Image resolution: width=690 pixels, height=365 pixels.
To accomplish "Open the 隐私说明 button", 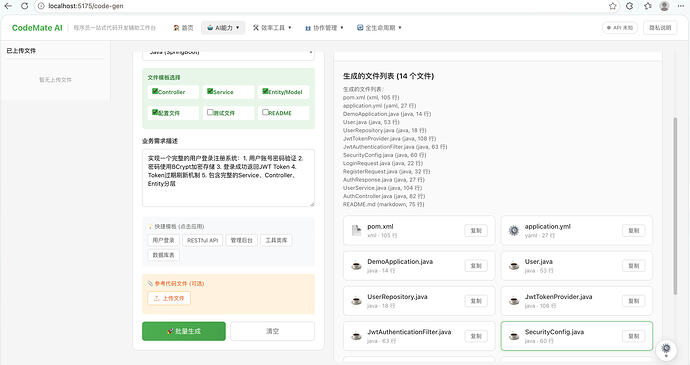I will (x=660, y=28).
